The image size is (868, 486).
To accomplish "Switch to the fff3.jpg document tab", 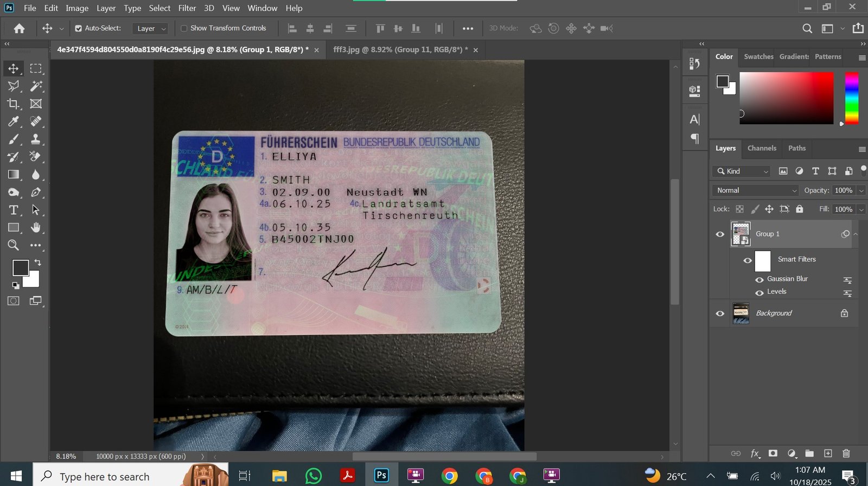I will pos(400,49).
